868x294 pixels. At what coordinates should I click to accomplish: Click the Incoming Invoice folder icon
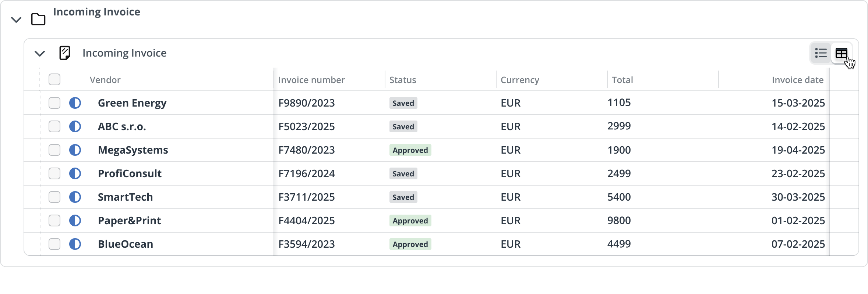38,19
